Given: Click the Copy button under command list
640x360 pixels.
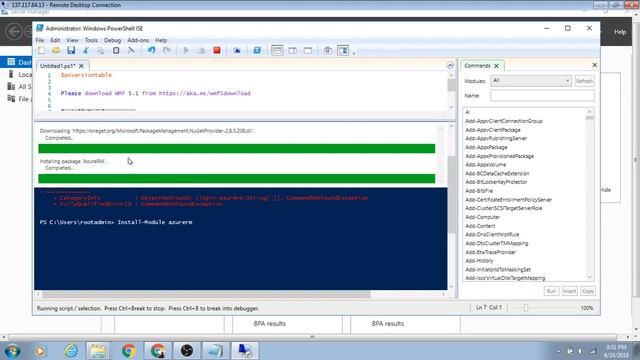Looking at the screenshot, I should [588, 291].
